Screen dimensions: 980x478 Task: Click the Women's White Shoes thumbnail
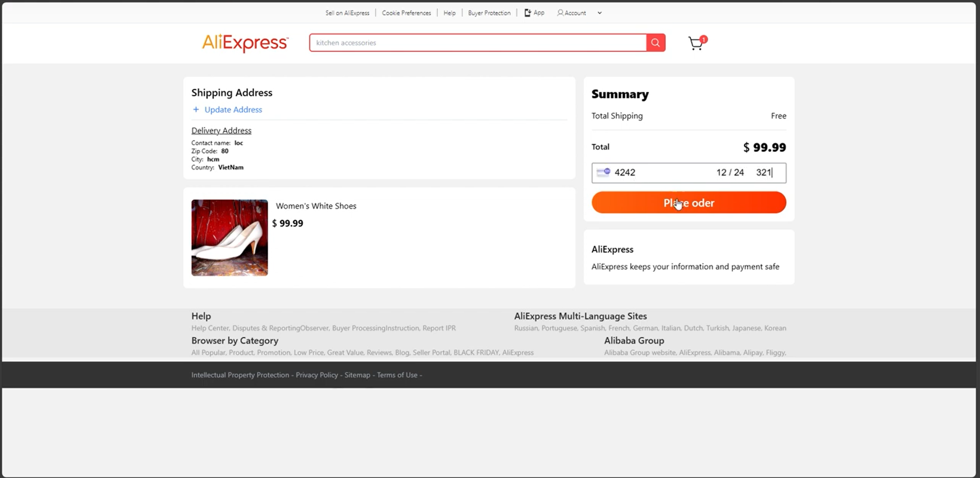click(x=229, y=238)
